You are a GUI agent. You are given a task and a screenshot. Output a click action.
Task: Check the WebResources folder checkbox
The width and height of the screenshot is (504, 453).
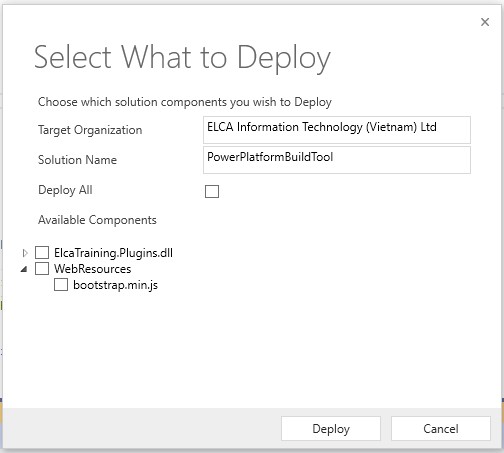pos(42,269)
